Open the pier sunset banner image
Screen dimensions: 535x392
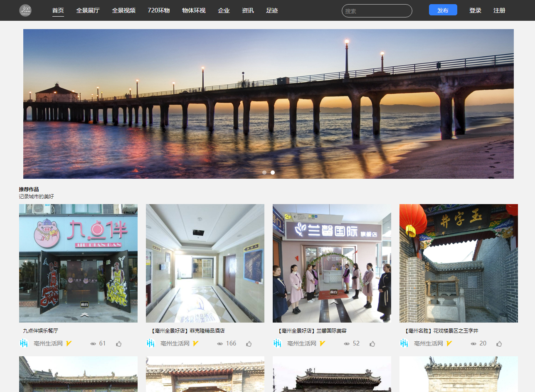[269, 104]
